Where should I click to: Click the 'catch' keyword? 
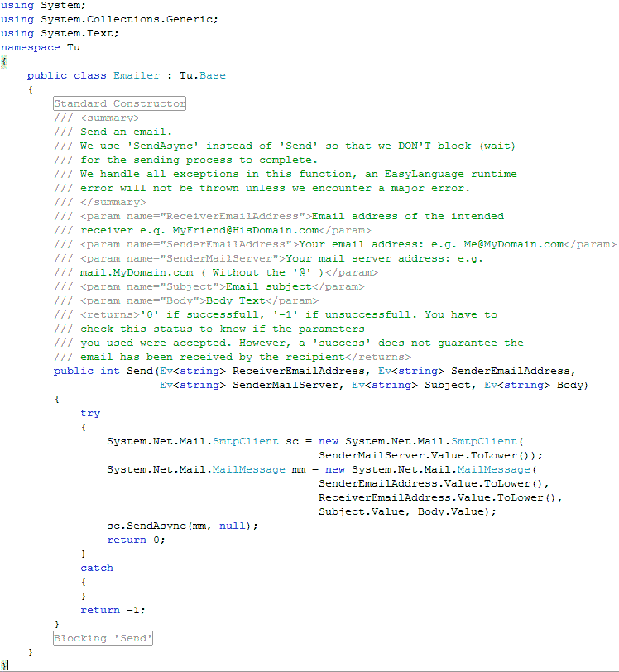(97, 569)
